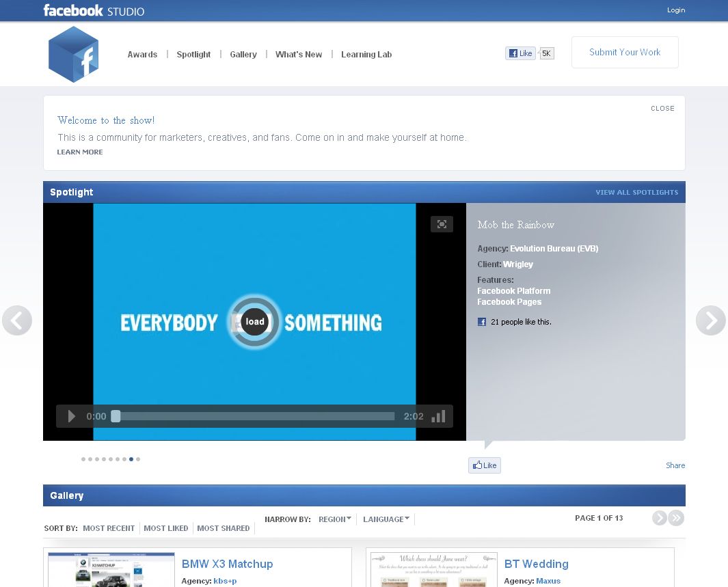
Task: Go to next spotlight with right arrow
Action: point(710,320)
